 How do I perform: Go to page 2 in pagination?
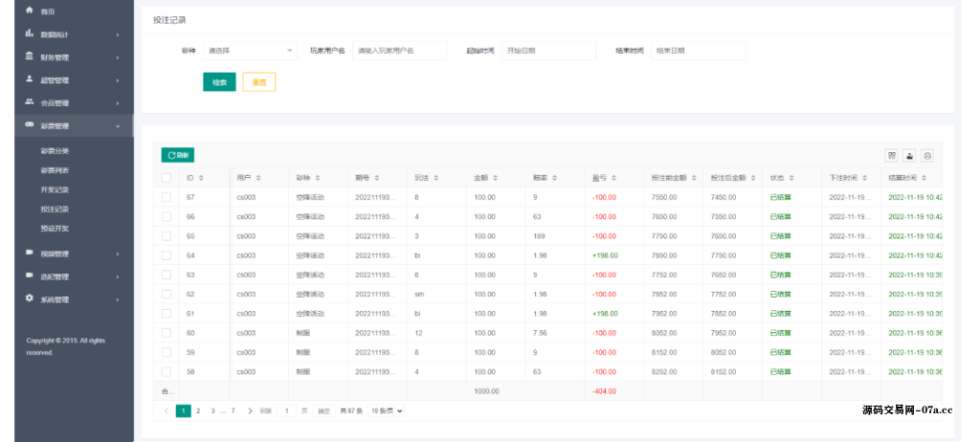(198, 410)
